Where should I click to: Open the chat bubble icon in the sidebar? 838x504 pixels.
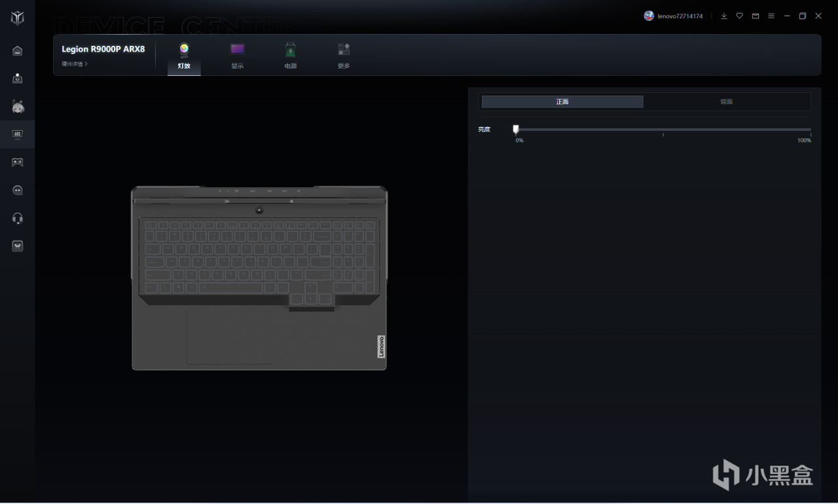18,190
